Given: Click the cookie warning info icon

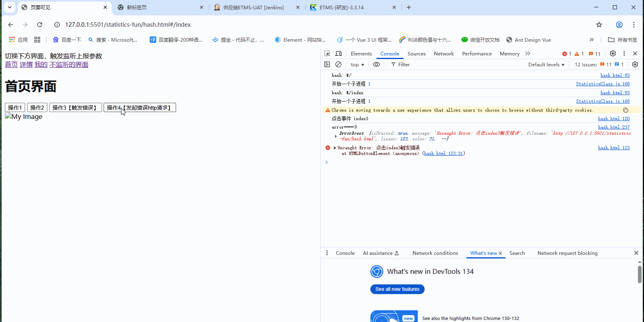Looking at the screenshot, I should point(626,110).
